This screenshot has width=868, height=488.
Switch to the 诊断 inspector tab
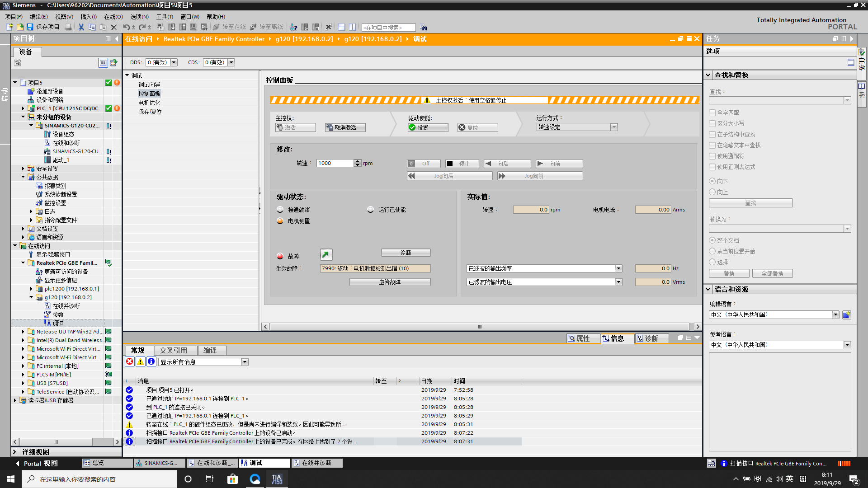[x=651, y=338]
